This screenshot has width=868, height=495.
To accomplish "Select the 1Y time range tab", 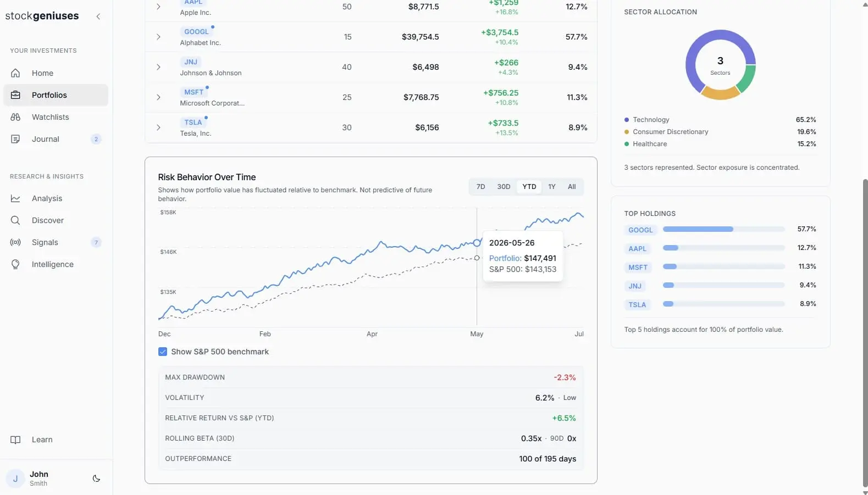I will pyautogui.click(x=552, y=187).
